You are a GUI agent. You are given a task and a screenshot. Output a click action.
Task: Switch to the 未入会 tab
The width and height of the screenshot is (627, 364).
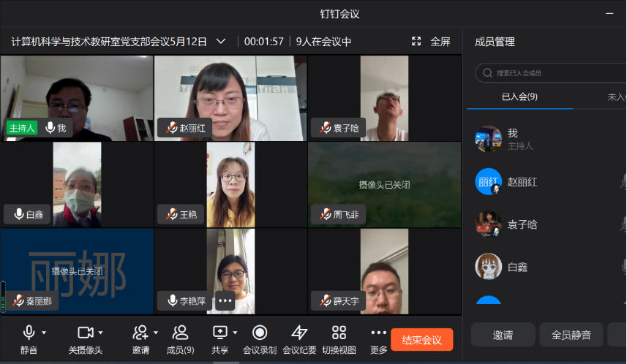(x=616, y=96)
